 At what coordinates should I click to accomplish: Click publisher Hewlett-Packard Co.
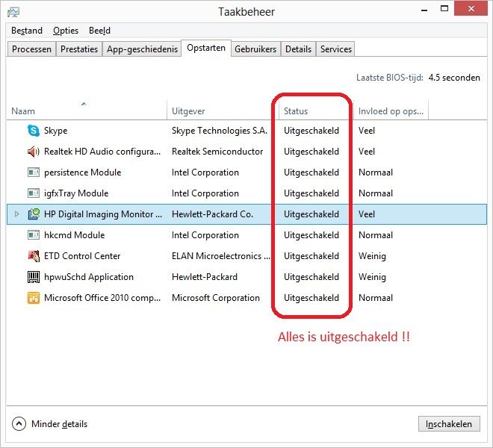click(212, 214)
